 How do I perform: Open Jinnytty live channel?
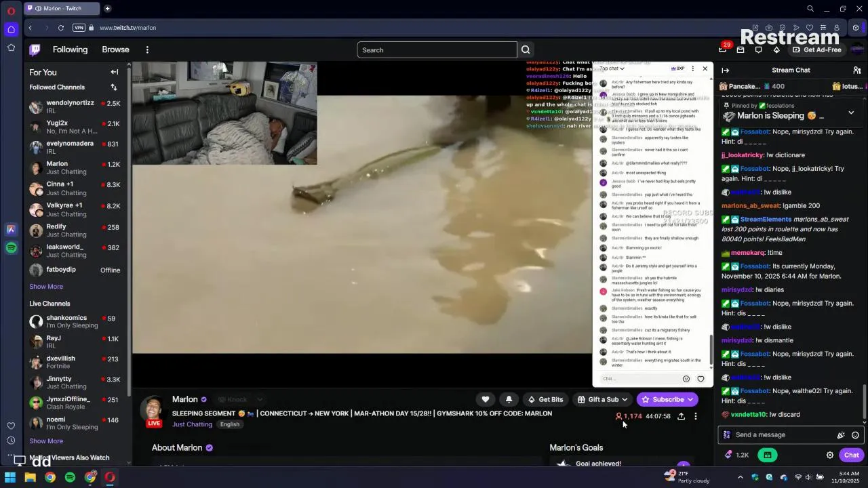[x=75, y=383]
